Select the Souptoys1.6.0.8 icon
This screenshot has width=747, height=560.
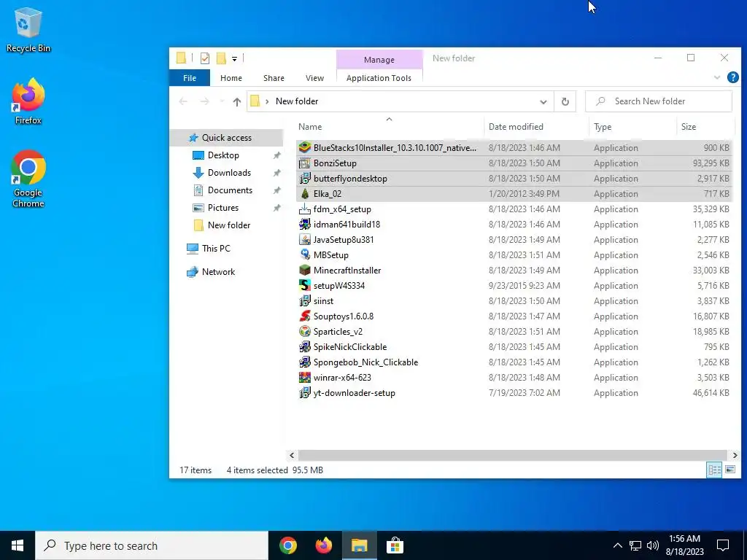click(x=305, y=316)
